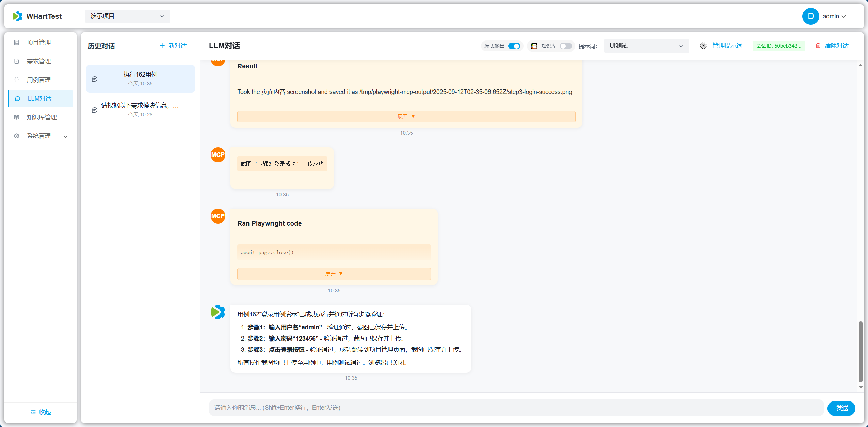Click the chat icon of 执行162用例 conversation
Viewport: 868px width, 427px height.
[x=95, y=79]
